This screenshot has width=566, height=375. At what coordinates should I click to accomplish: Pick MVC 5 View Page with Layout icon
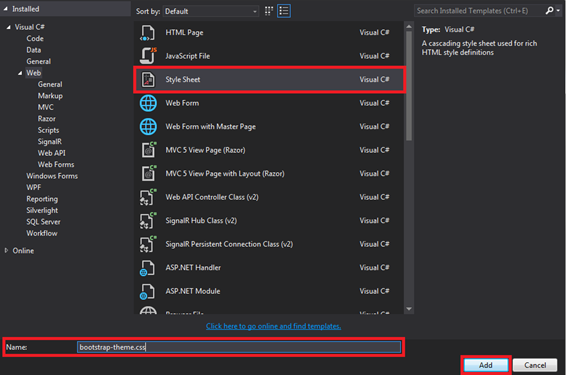click(148, 173)
